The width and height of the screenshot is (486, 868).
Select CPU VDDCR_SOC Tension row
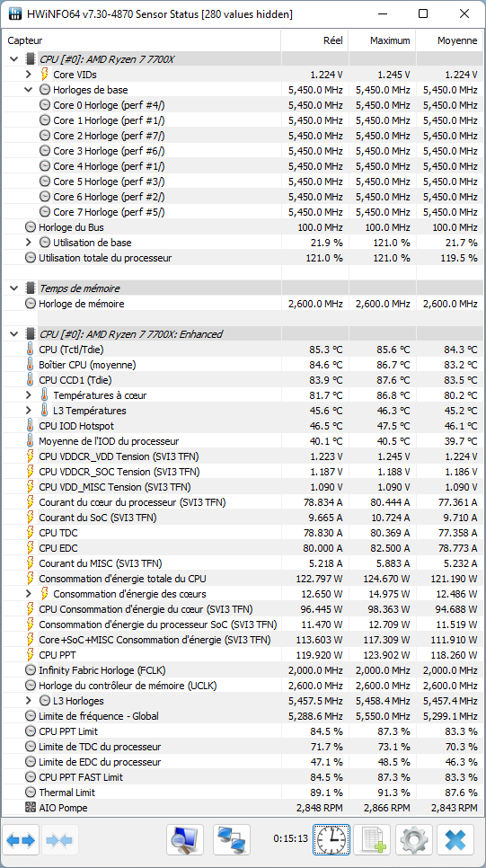[x=243, y=472]
